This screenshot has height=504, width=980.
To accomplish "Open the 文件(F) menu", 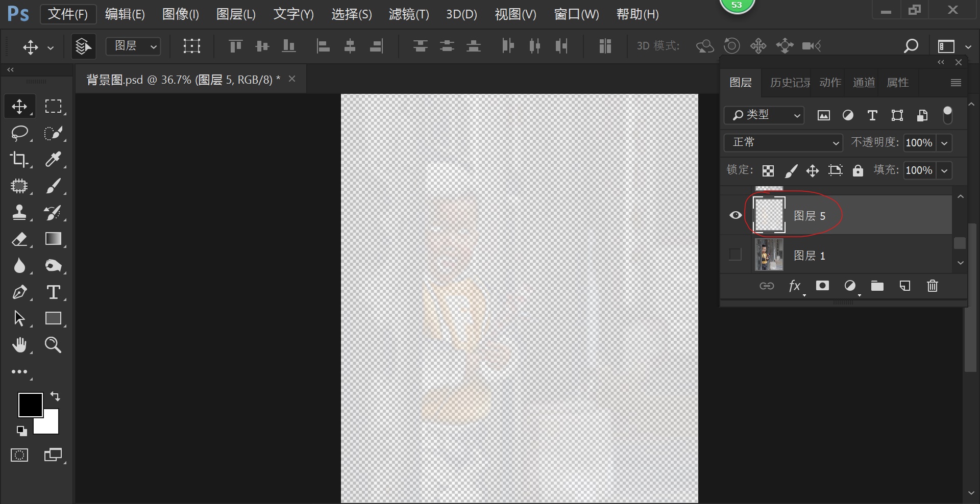I will pyautogui.click(x=68, y=14).
